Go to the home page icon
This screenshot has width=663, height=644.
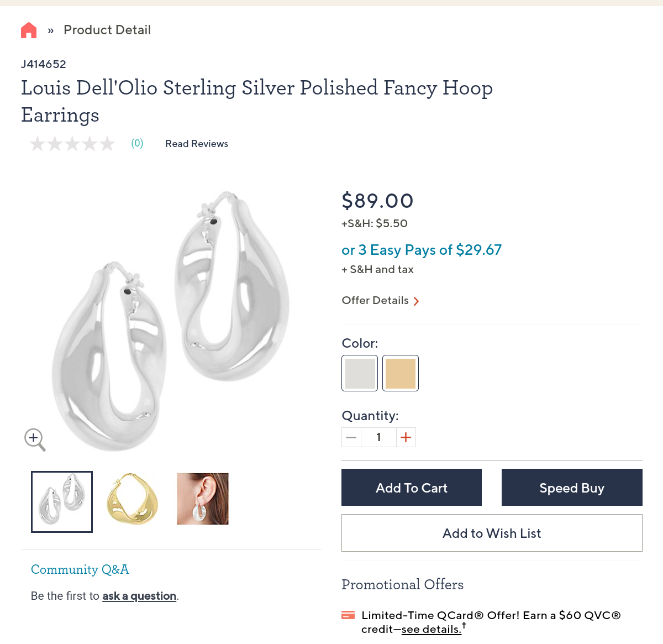[x=29, y=30]
